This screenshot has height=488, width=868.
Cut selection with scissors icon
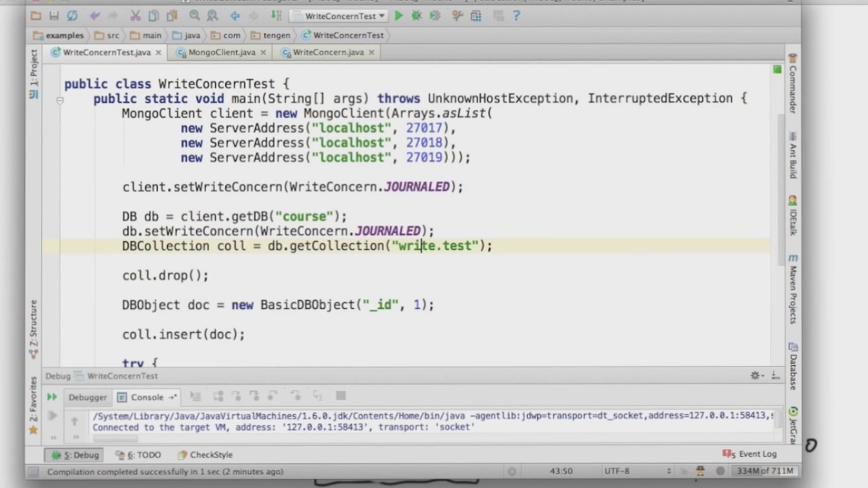tap(136, 16)
